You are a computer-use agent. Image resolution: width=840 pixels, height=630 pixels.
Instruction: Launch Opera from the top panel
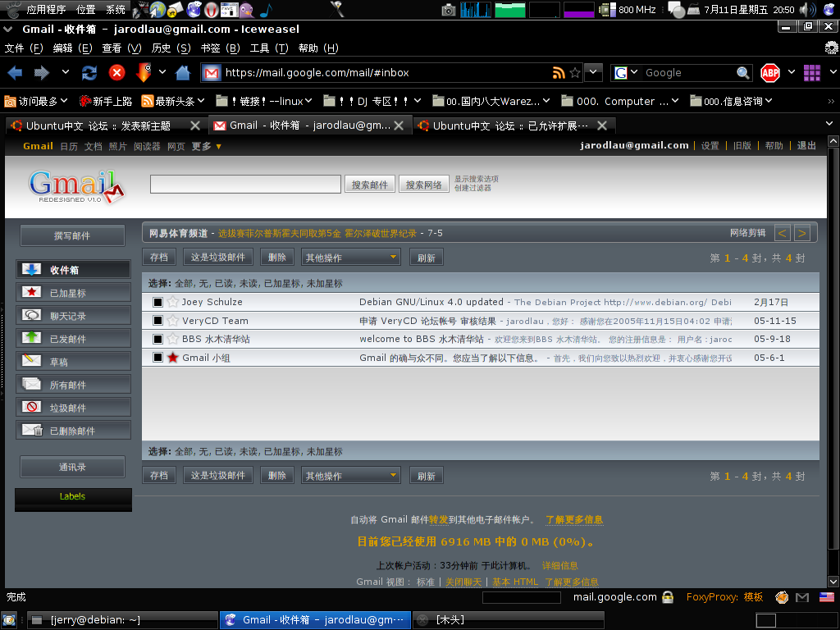pos(212,9)
